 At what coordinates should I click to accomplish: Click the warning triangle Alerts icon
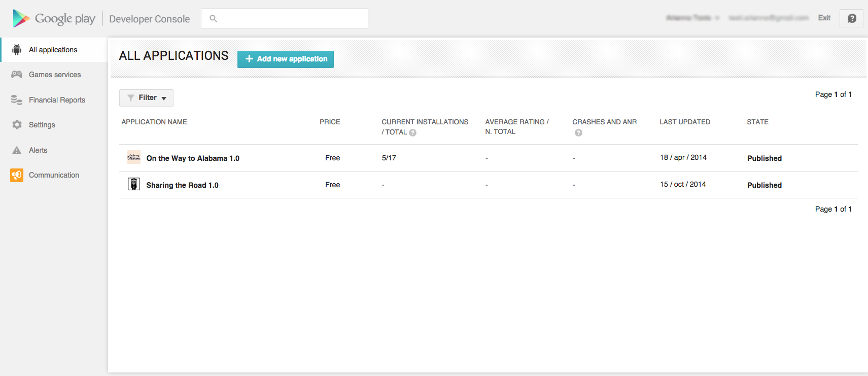(17, 150)
